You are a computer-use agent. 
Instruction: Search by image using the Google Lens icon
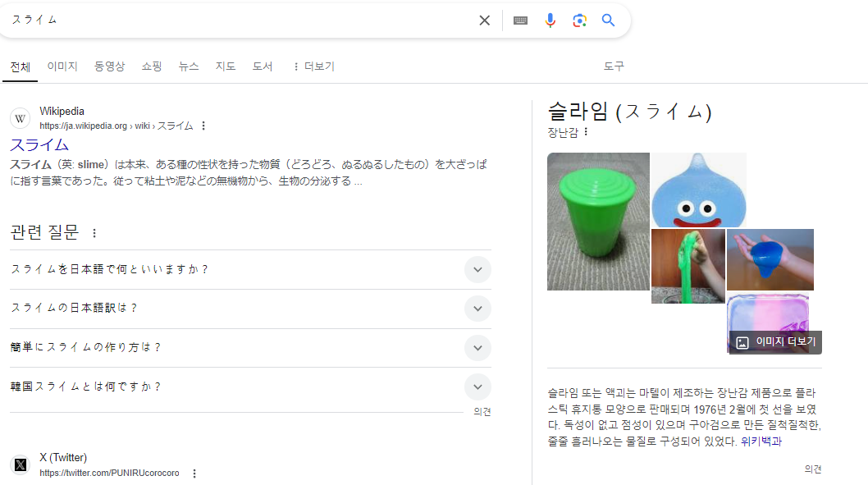(x=579, y=20)
